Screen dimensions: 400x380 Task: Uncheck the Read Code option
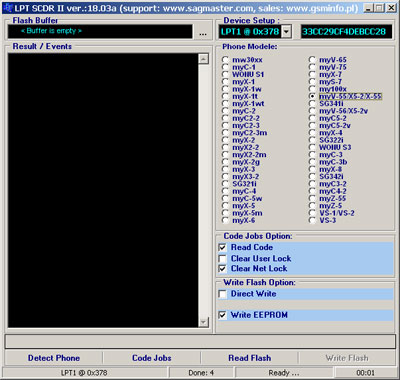click(x=222, y=247)
